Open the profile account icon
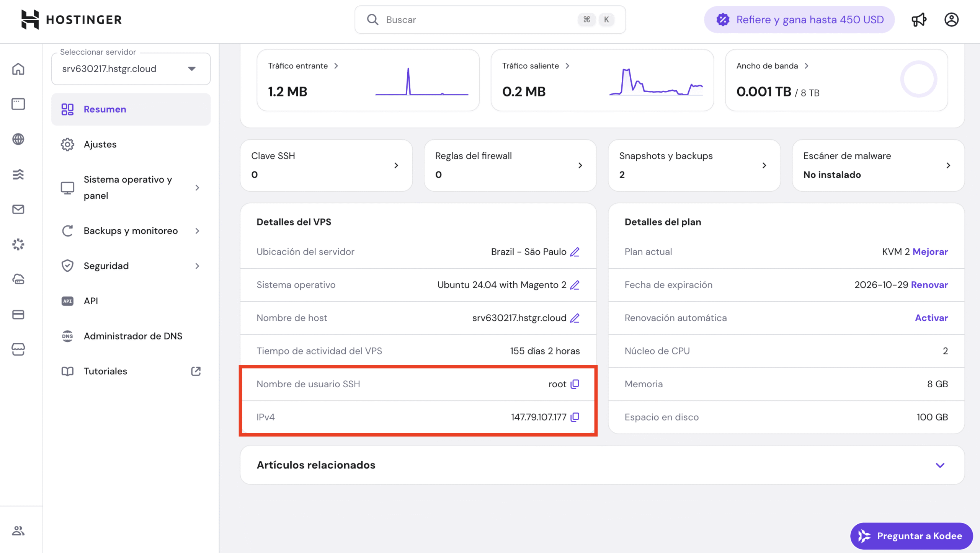The width and height of the screenshot is (980, 553). click(x=952, y=19)
